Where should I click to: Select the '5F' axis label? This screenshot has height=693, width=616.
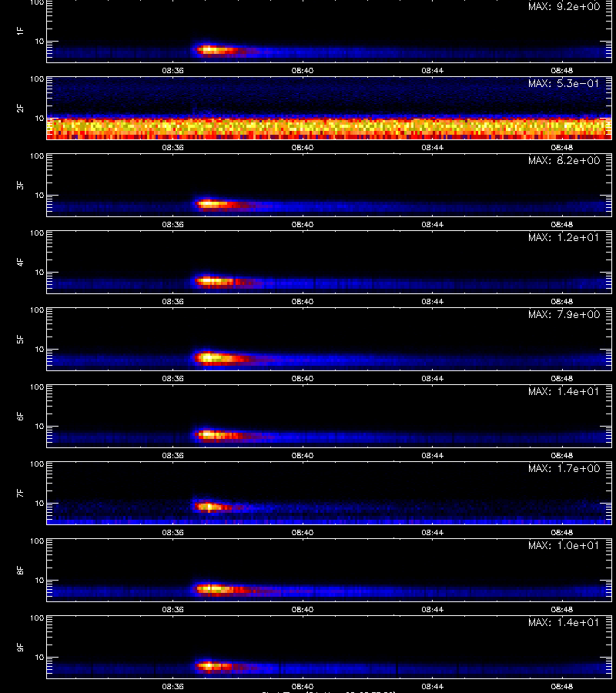coord(20,339)
